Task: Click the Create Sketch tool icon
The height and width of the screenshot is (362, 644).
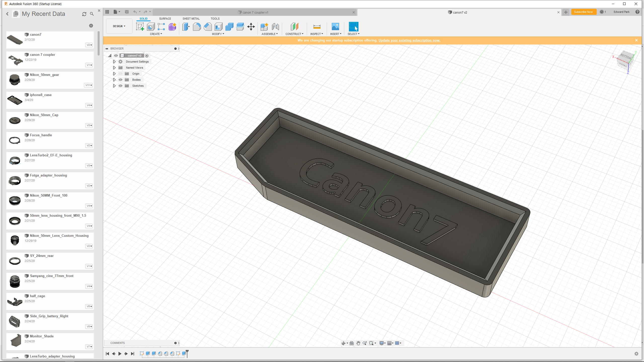Action: 140,27
